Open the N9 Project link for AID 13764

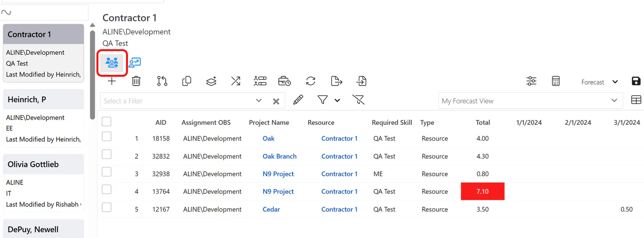(278, 192)
